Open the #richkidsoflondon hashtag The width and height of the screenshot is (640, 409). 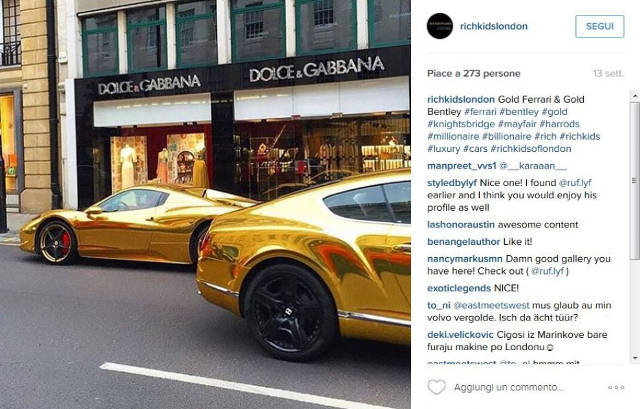point(531,149)
